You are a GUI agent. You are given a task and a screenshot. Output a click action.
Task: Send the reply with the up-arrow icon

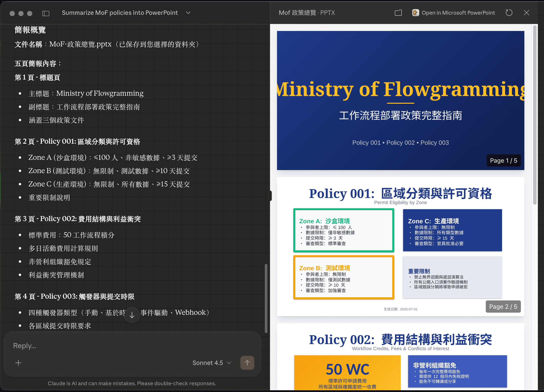(247, 363)
